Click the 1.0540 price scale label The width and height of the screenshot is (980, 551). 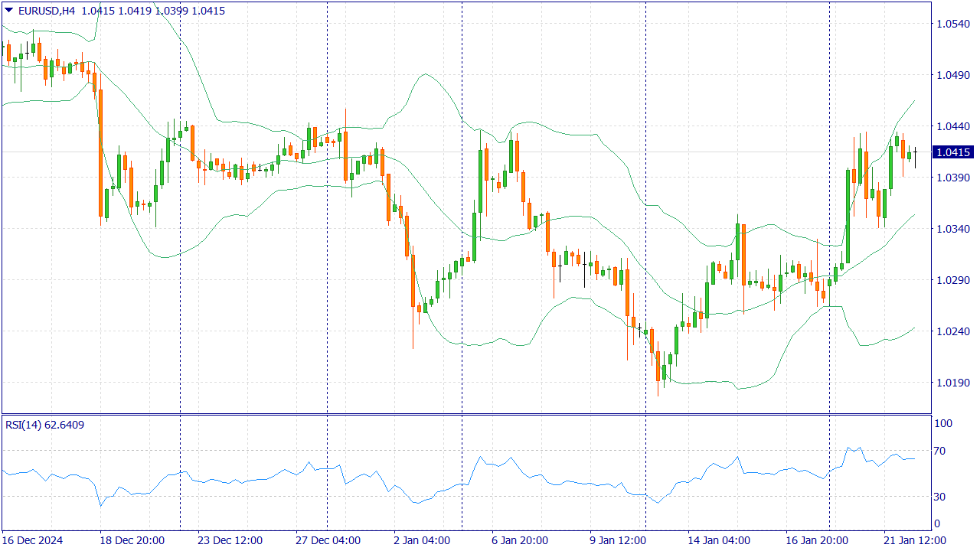click(953, 24)
